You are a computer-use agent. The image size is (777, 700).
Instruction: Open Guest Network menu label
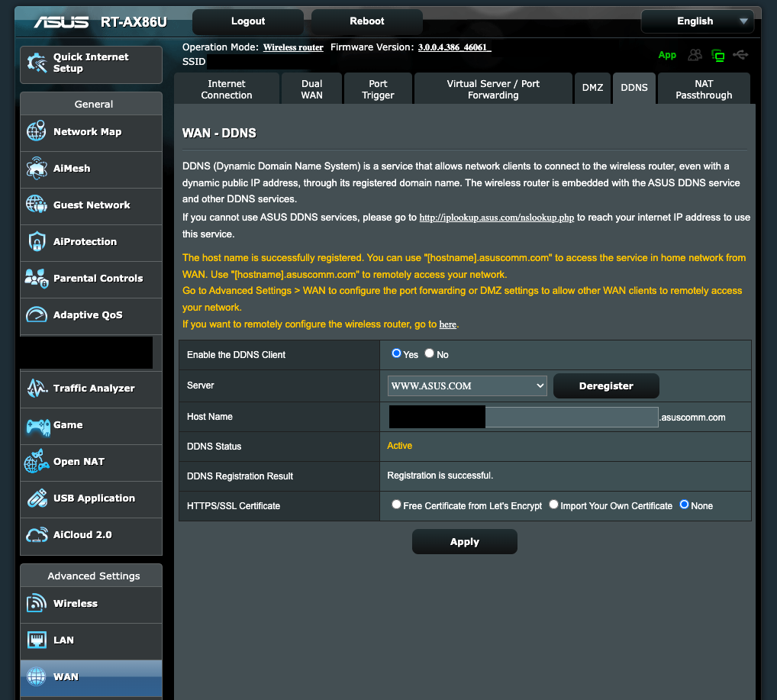pos(92,205)
